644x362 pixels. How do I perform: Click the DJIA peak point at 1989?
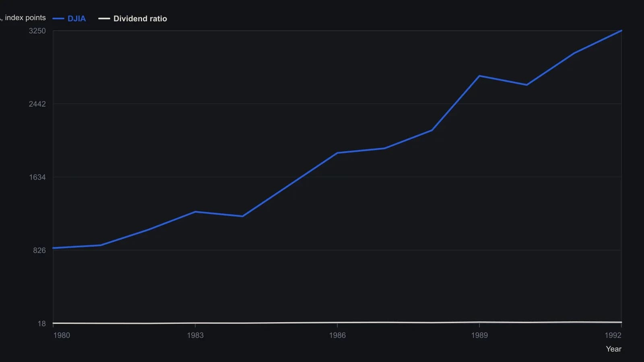(479, 76)
